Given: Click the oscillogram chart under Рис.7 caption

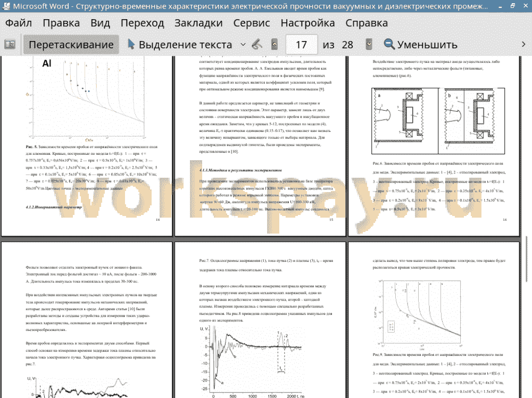Looking at the screenshot, I should coord(252,362).
